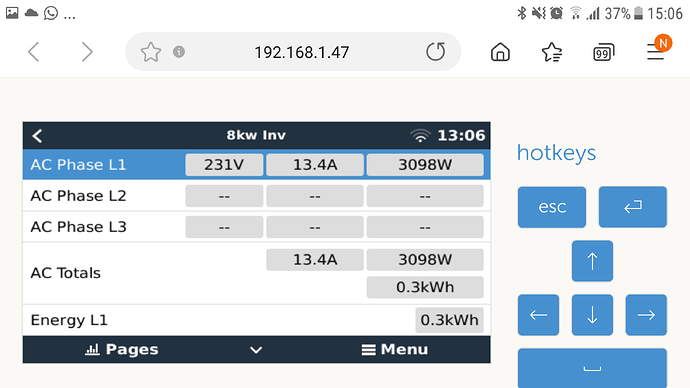690x388 pixels.
Task: Click the hotkeys down arrow
Action: (592, 315)
